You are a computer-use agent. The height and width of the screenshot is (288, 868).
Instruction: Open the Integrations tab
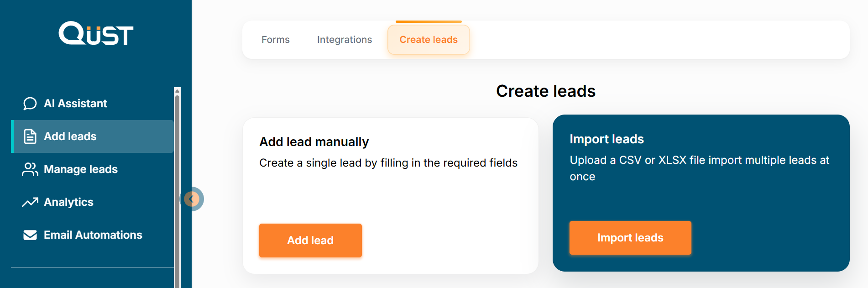[345, 40]
